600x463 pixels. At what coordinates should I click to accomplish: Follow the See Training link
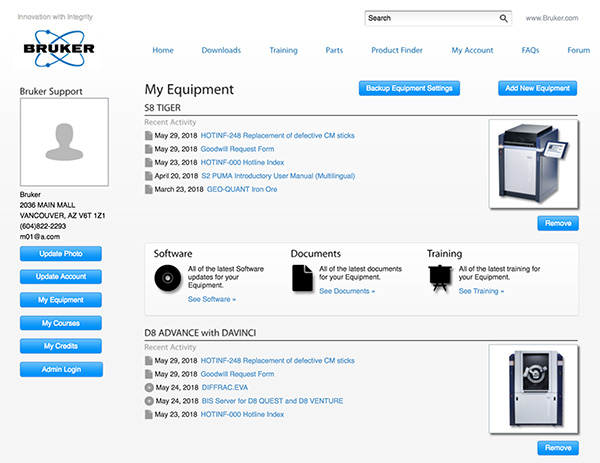tap(481, 291)
